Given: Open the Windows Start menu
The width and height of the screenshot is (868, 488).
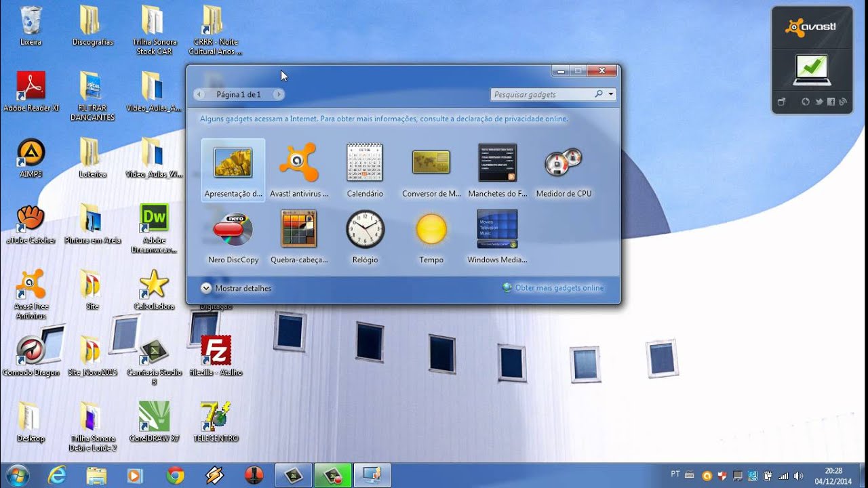Looking at the screenshot, I should point(16,475).
